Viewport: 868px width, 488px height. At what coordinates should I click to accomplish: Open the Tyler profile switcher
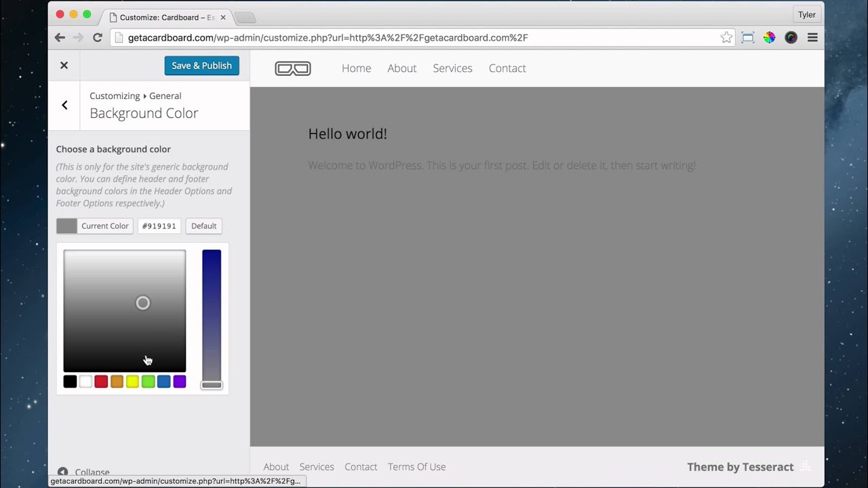click(x=806, y=15)
